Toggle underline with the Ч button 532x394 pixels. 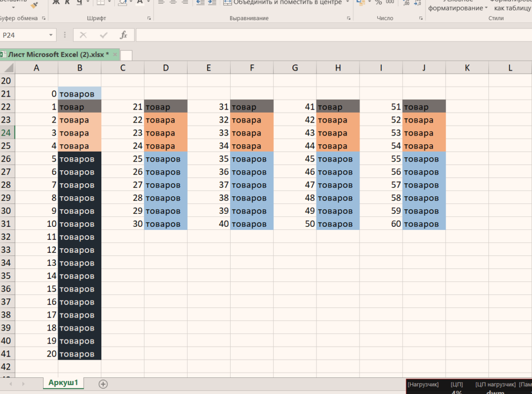(x=79, y=3)
